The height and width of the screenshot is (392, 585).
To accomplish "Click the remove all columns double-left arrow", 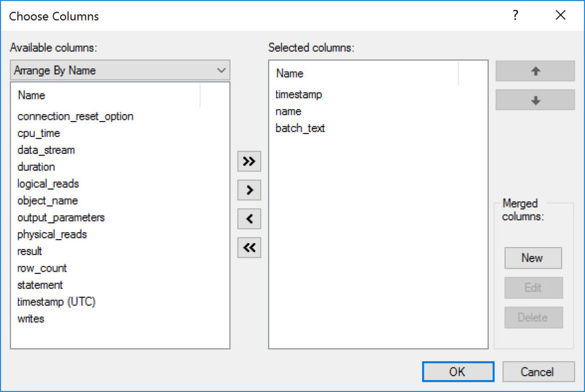I will pos(249,248).
